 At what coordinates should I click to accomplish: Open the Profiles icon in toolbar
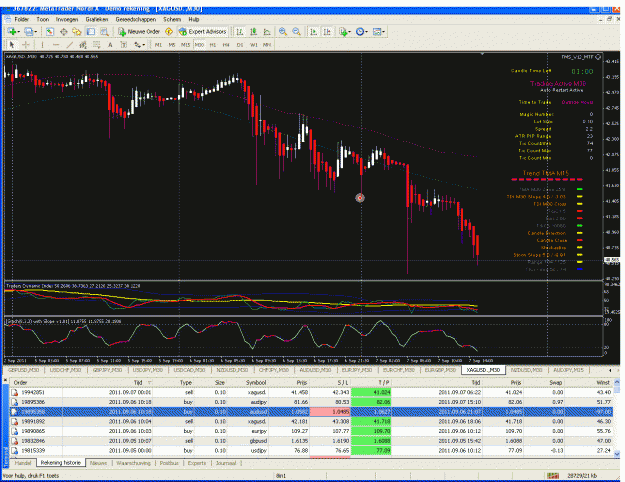coord(29,31)
